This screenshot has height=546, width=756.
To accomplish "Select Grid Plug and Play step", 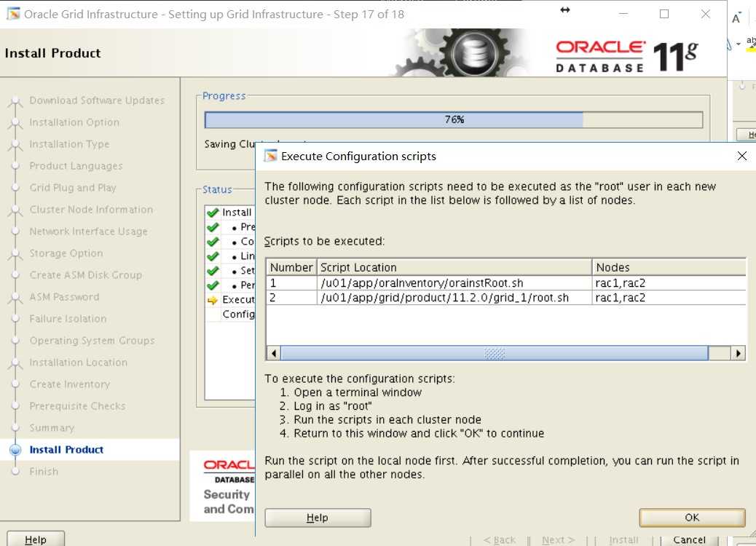I will coord(73,188).
